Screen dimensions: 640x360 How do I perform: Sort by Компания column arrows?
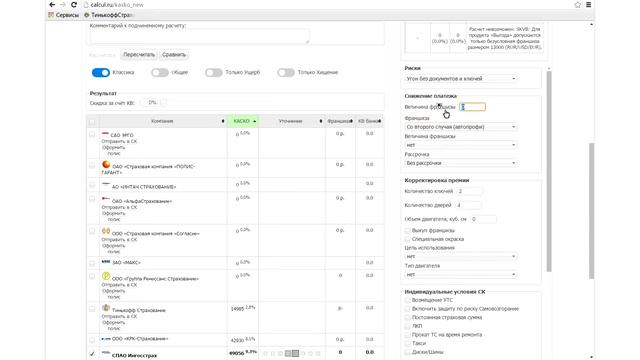223,121
